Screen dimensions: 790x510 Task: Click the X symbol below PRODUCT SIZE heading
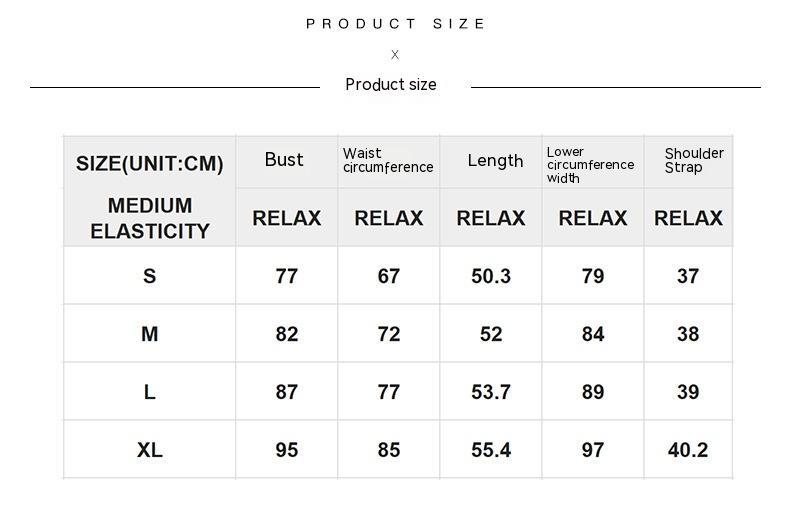coord(395,54)
